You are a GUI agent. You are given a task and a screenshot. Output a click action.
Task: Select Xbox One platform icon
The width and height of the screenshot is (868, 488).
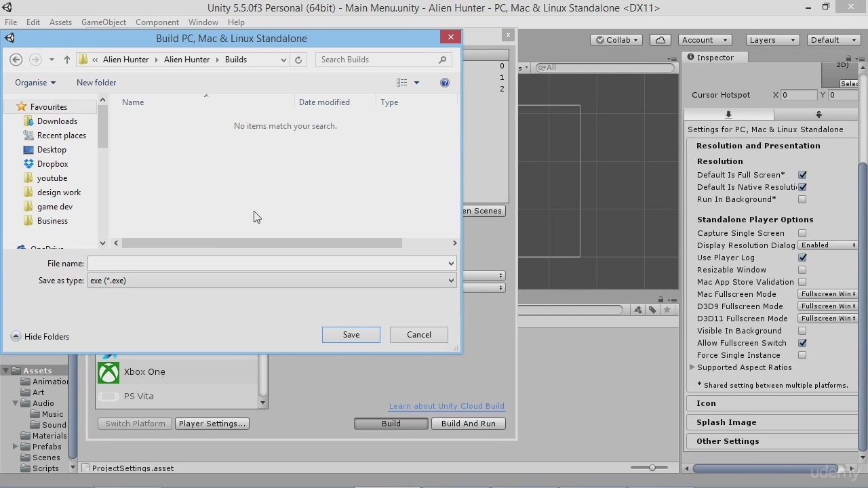coord(108,372)
